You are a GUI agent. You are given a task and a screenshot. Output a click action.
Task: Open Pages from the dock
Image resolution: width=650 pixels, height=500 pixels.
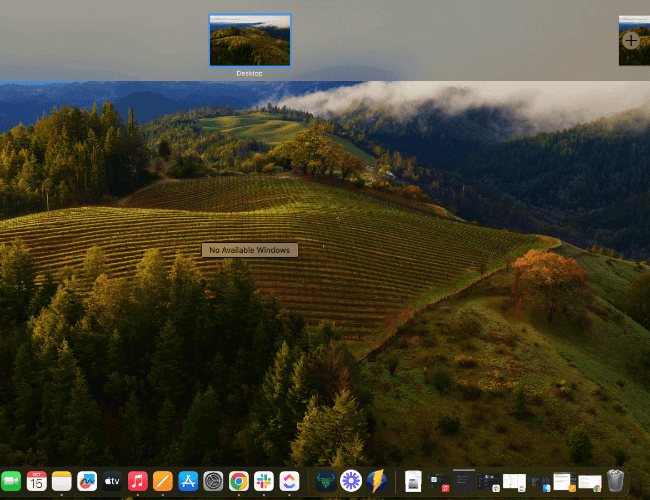pyautogui.click(x=163, y=481)
